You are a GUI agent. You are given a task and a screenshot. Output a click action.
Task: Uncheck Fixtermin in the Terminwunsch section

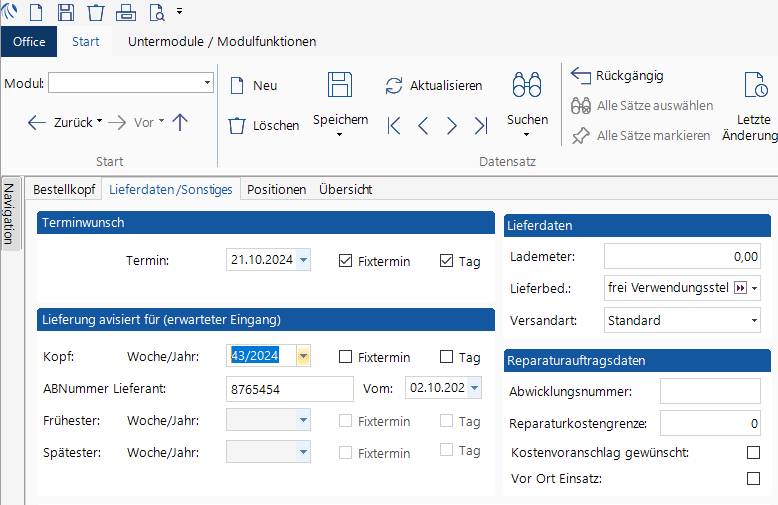(346, 261)
